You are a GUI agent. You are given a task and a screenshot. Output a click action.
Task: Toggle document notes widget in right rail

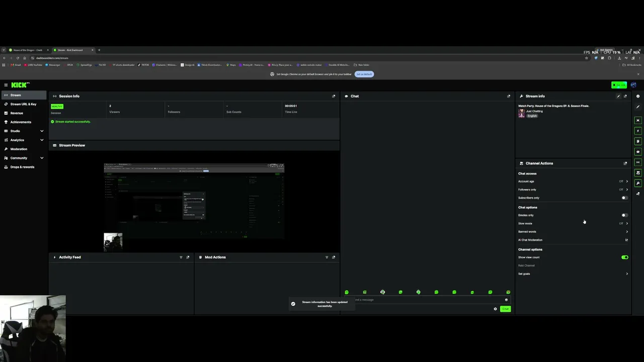[x=638, y=141]
